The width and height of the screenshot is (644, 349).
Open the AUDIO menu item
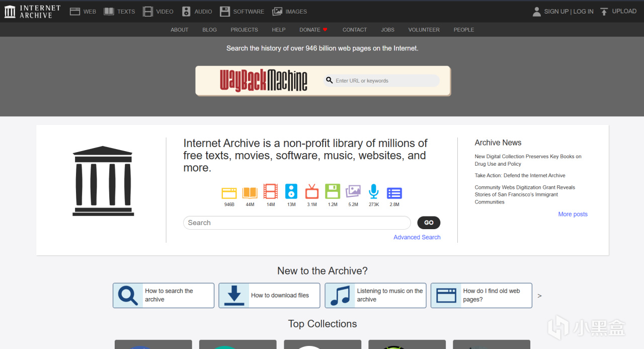pyautogui.click(x=203, y=12)
